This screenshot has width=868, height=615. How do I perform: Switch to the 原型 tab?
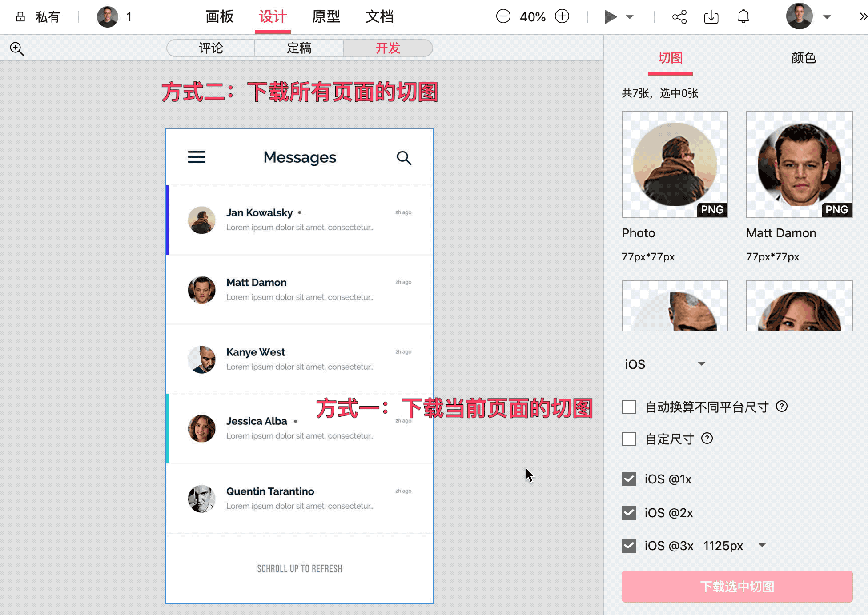pyautogui.click(x=326, y=17)
